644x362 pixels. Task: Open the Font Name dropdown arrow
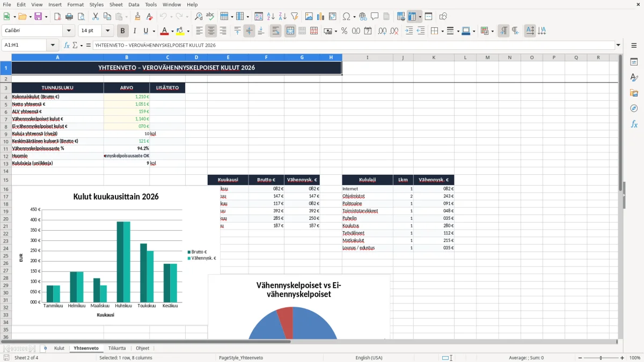[x=68, y=31]
